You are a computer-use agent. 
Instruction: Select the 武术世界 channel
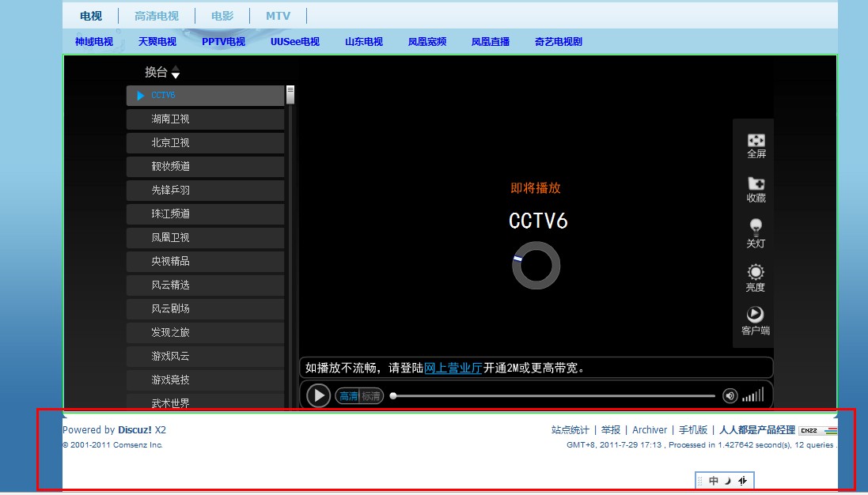click(x=206, y=402)
